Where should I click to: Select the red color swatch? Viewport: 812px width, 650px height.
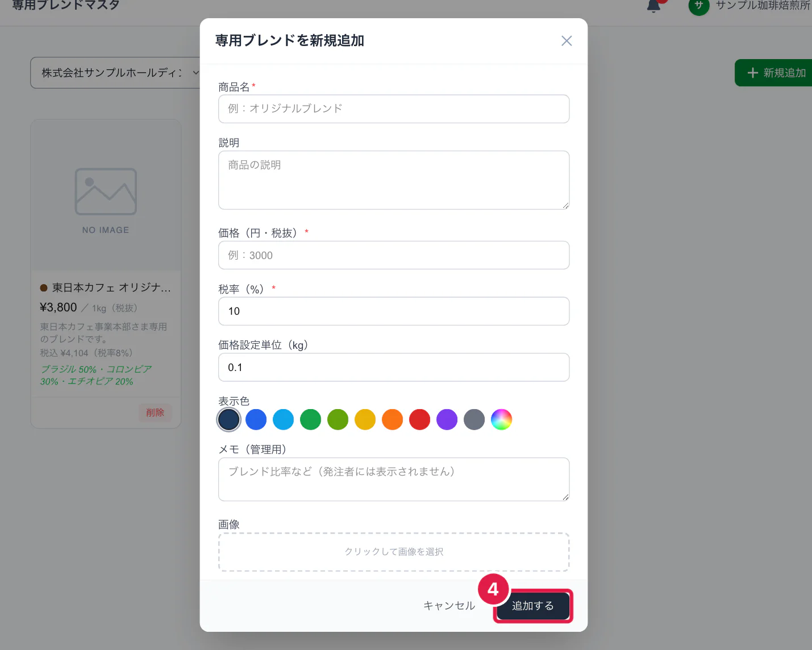(x=420, y=419)
